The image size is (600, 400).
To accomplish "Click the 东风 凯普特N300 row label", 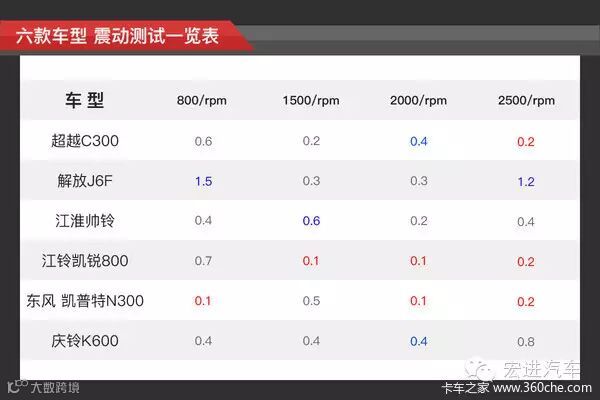I will coord(85,301).
